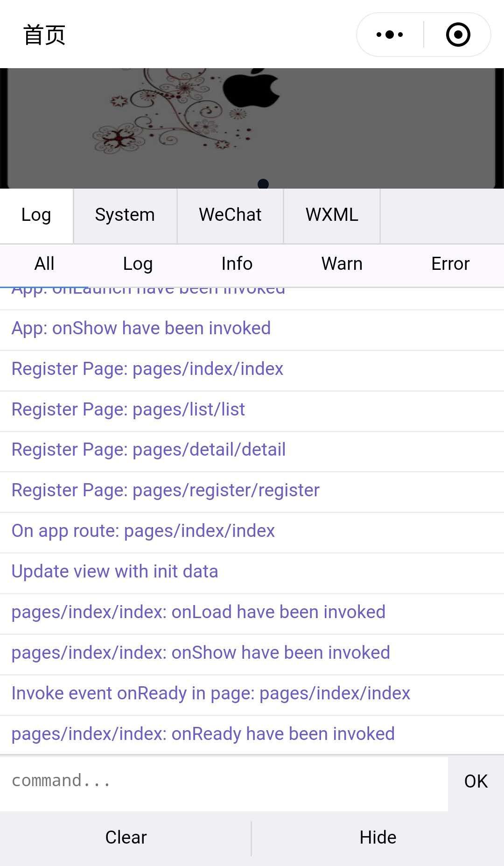Viewport: 504px width, 866px height.
Task: Select 'Update view with init data' log
Action: (x=252, y=572)
